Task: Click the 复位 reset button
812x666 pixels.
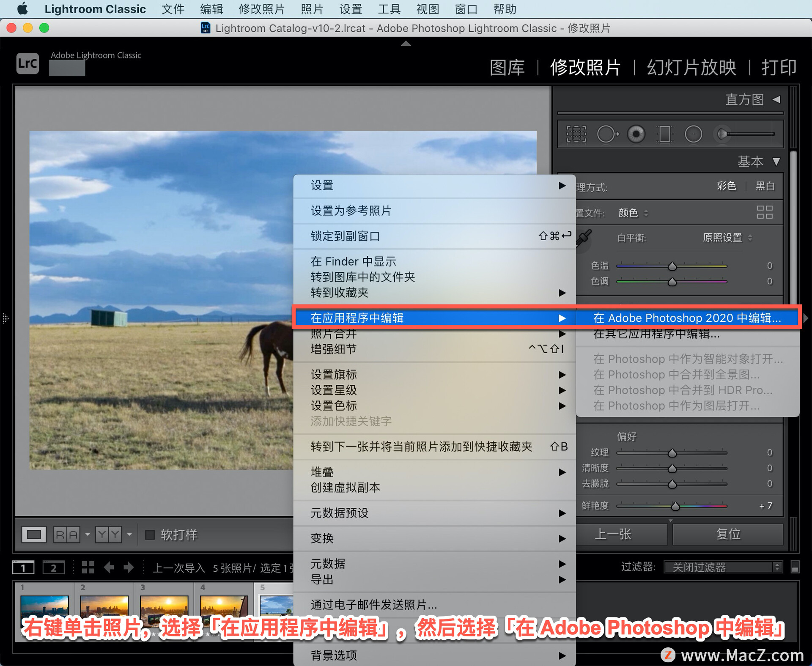Action: pyautogui.click(x=728, y=534)
